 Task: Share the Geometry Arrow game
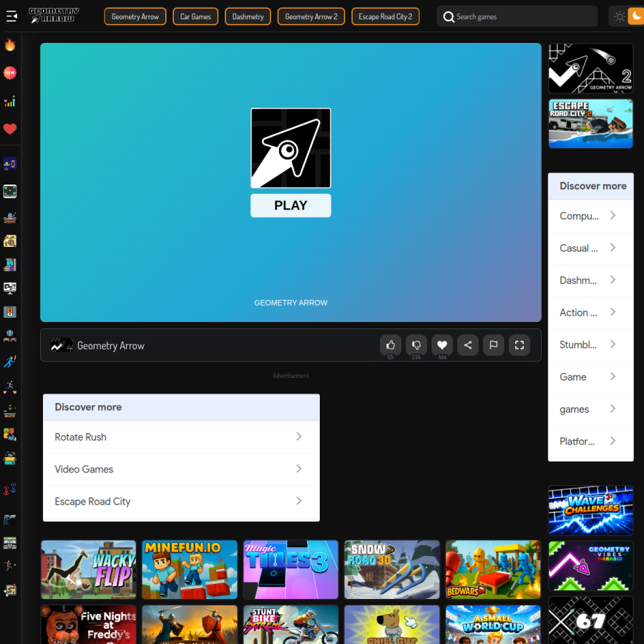[x=468, y=345]
